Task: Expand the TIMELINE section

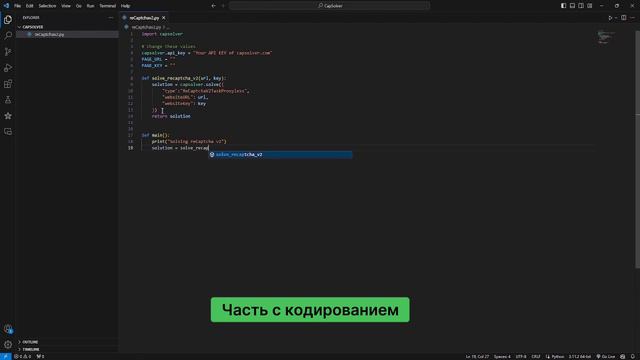Action: click(31, 349)
